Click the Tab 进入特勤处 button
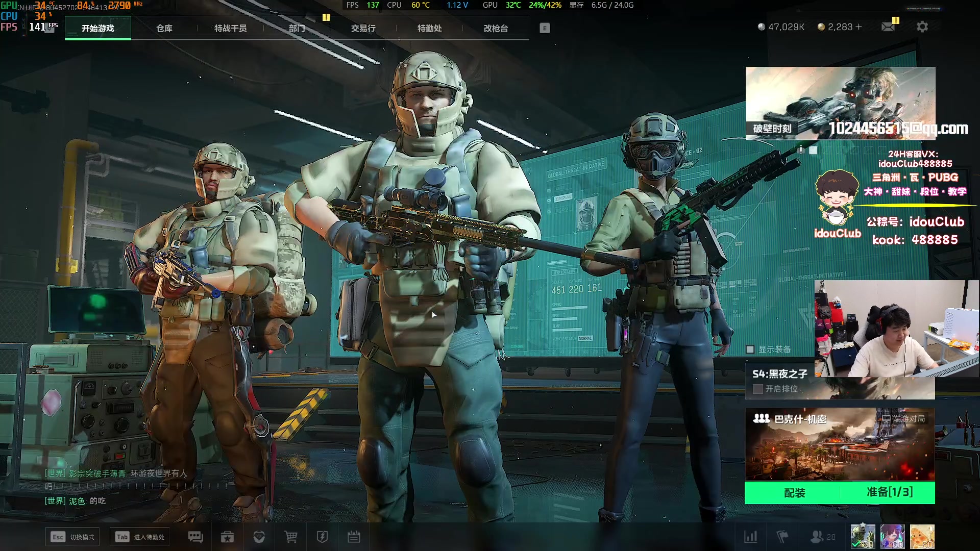The image size is (980, 551). tap(139, 537)
